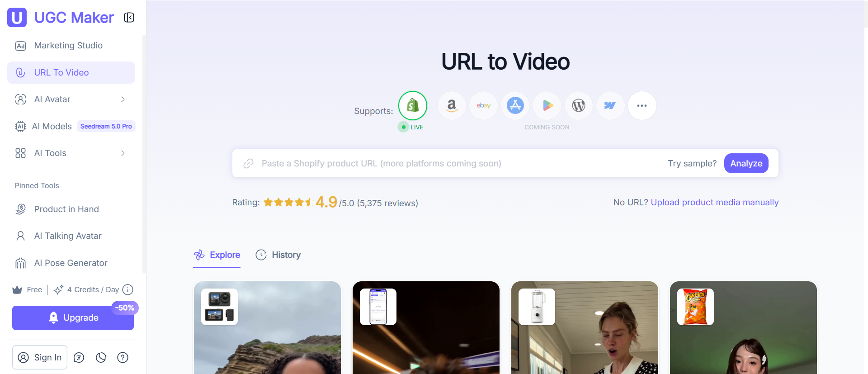868x374 pixels.
Task: Click the LIVE status label
Action: click(x=417, y=127)
